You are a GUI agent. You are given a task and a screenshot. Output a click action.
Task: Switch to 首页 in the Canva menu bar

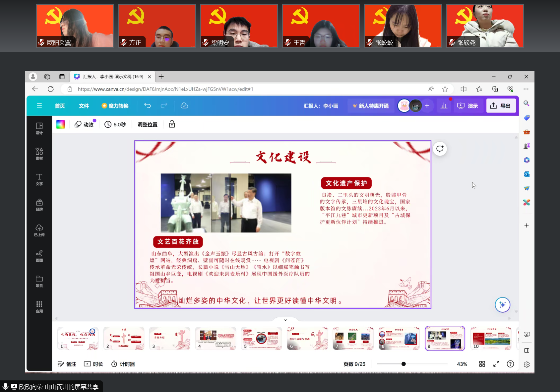[60, 105]
